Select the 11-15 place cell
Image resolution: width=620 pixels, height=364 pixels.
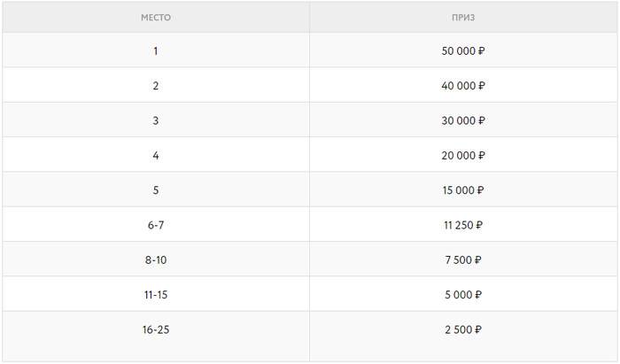click(156, 294)
